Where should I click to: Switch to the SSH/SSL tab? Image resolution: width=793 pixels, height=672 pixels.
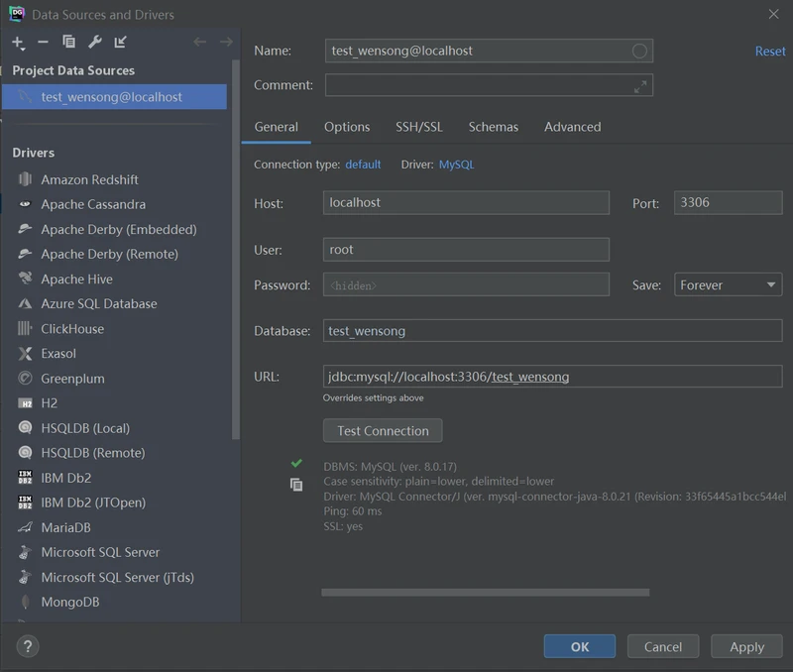418,127
